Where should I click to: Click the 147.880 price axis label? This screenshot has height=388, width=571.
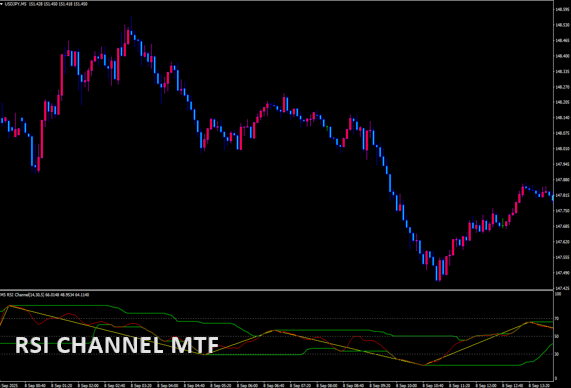pos(563,180)
